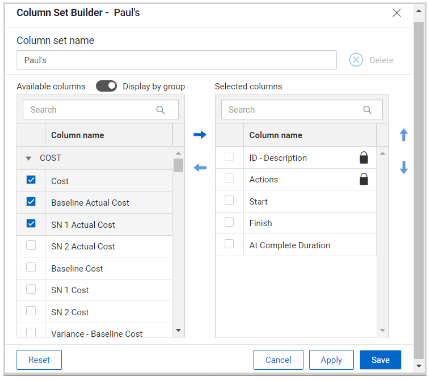Click search magnifier in Available columns
The width and height of the screenshot is (429, 380).
[160, 110]
